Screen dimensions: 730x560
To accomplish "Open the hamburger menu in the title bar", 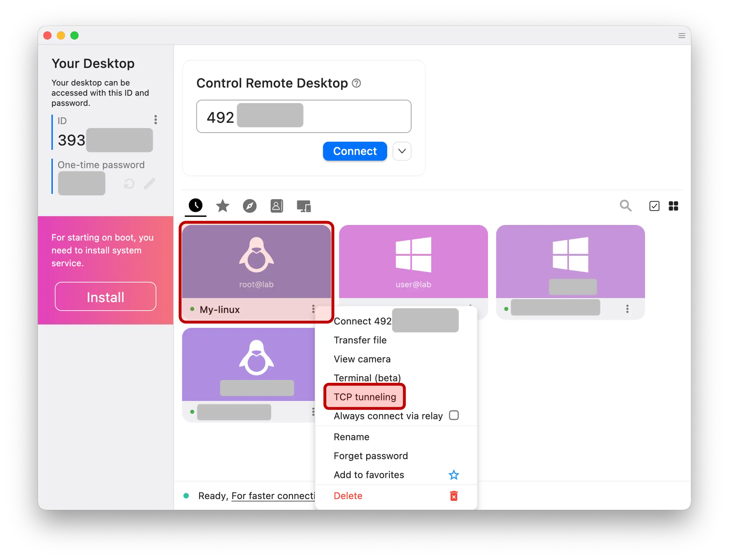I will 682,36.
